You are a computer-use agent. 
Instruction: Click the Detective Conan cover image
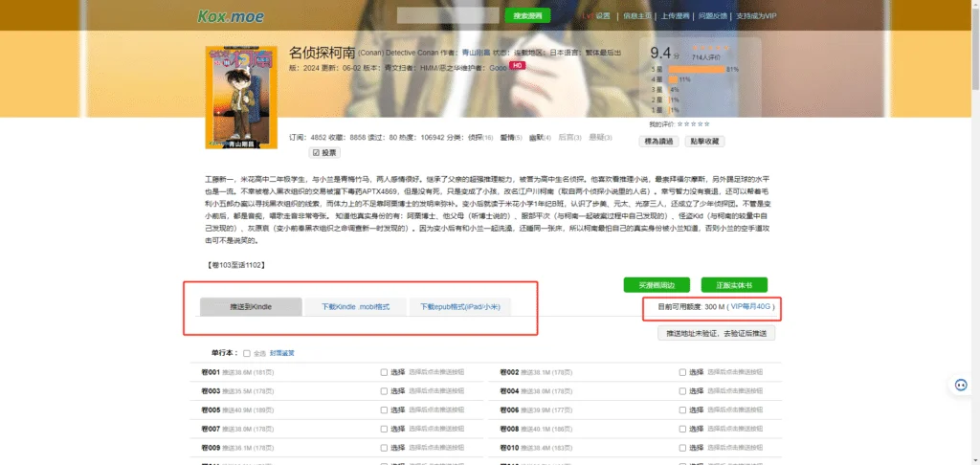241,98
